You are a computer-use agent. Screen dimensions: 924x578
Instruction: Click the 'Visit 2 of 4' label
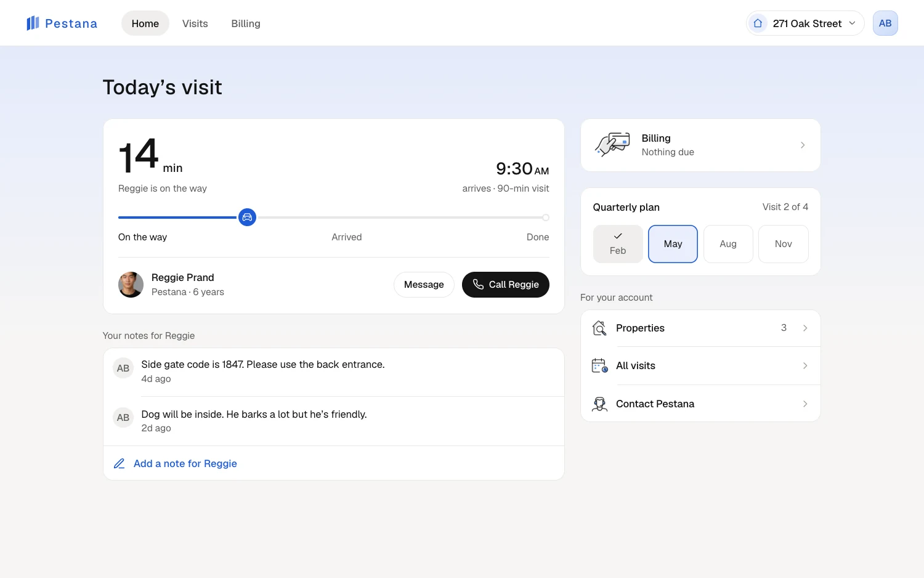coord(785,207)
